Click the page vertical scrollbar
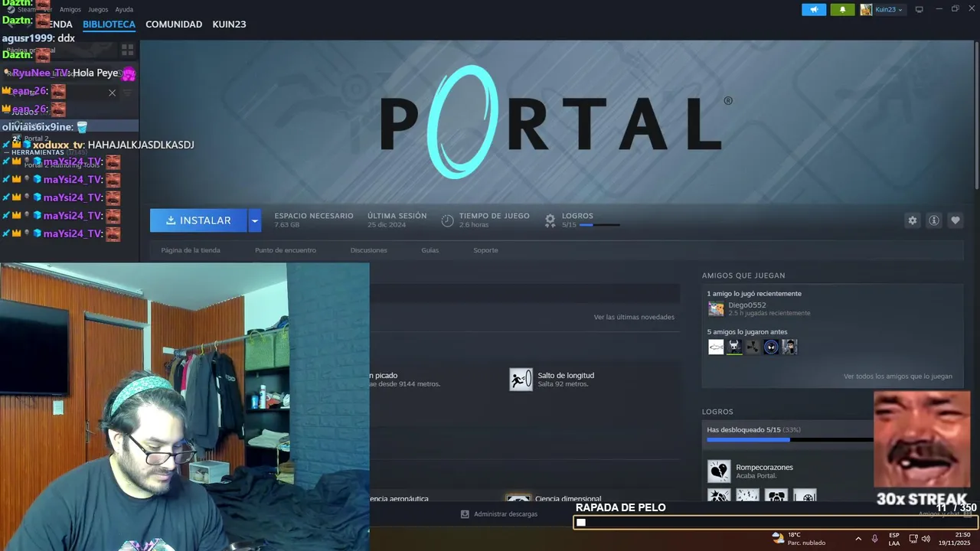This screenshot has height=551, width=980. [x=976, y=115]
